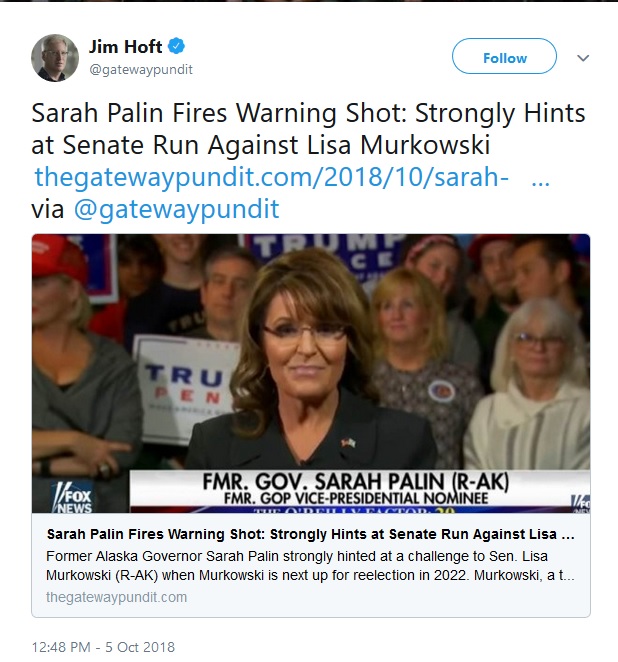The width and height of the screenshot is (618, 662).
Task: Click the FMR. GOV. SARAH PALIN caption banner
Action: 359,489
